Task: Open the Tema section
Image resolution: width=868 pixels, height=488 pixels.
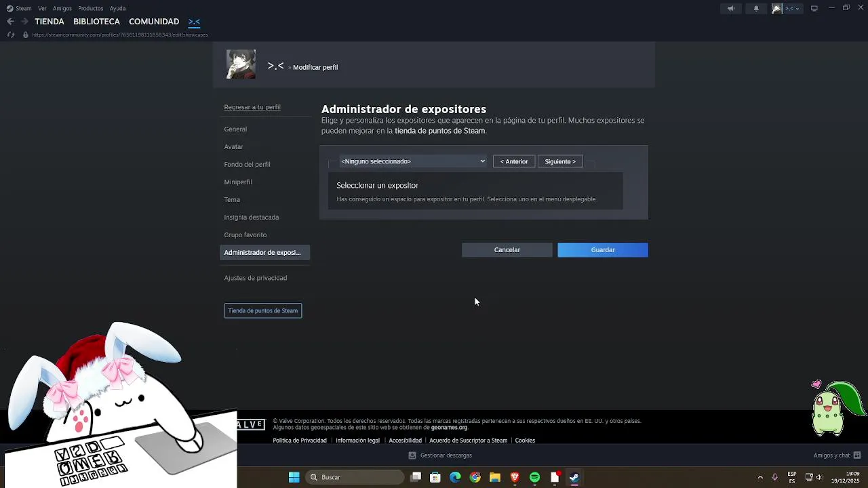Action: 232,199
